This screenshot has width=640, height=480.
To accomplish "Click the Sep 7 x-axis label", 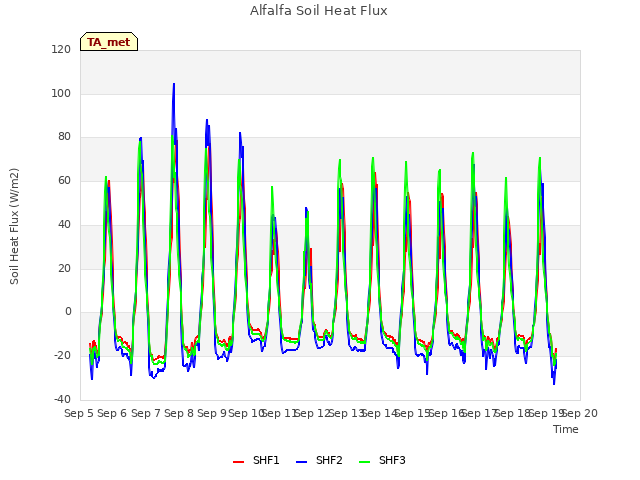I will [x=146, y=413].
